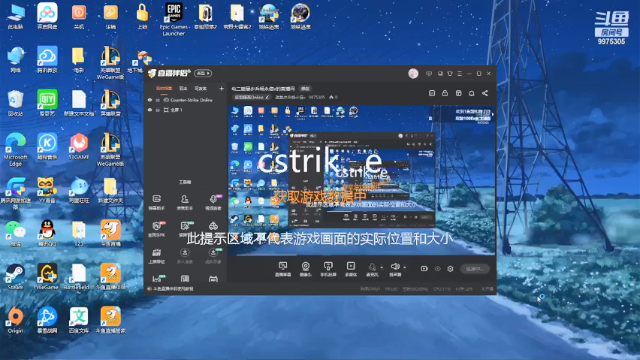The width and height of the screenshot is (640, 360).
Task: Click the record camera icon in the bottom bar
Action: [424, 269]
